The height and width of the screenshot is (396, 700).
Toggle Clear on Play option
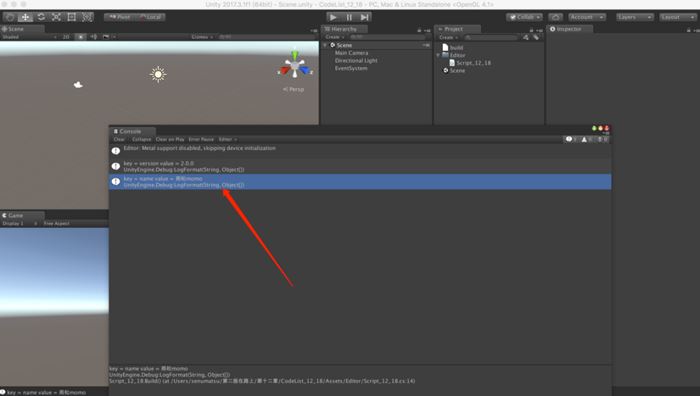(x=170, y=139)
